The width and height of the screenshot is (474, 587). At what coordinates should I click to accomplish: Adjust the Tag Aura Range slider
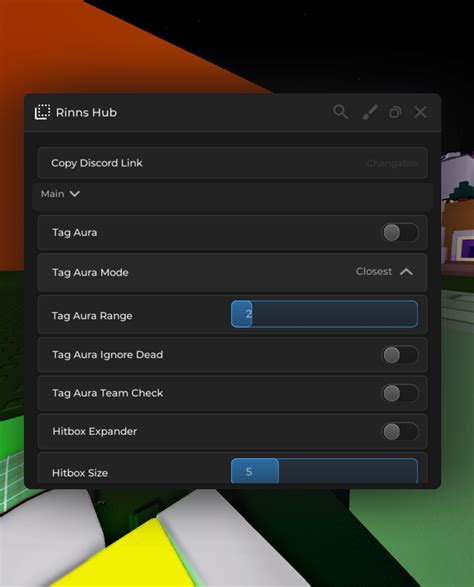pos(324,314)
